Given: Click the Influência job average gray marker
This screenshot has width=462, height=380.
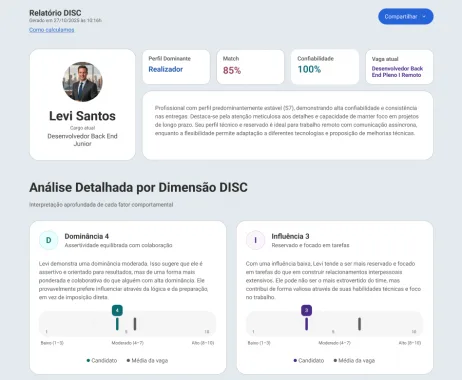Looking at the screenshot, I should pos(359,324).
